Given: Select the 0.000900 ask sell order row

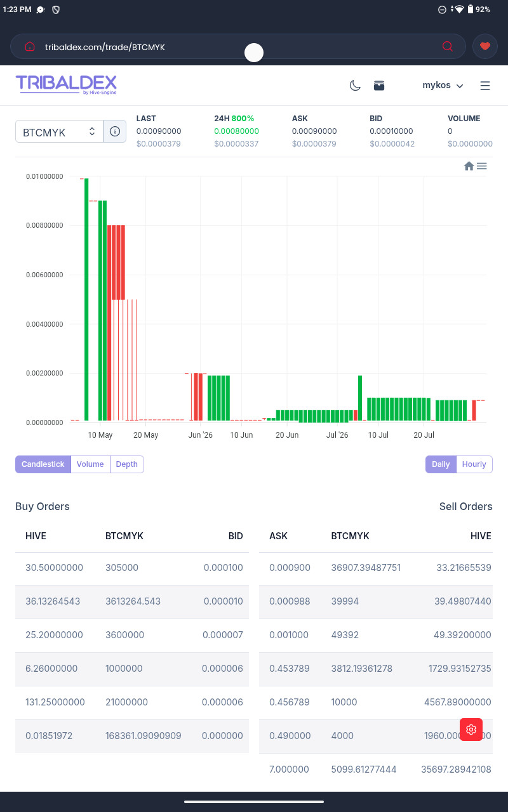Looking at the screenshot, I should click(x=376, y=568).
